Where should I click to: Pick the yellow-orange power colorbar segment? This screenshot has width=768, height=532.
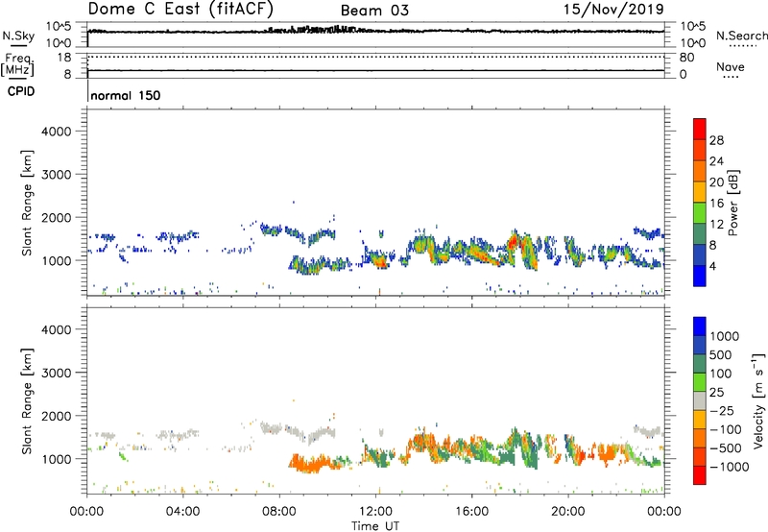point(700,192)
